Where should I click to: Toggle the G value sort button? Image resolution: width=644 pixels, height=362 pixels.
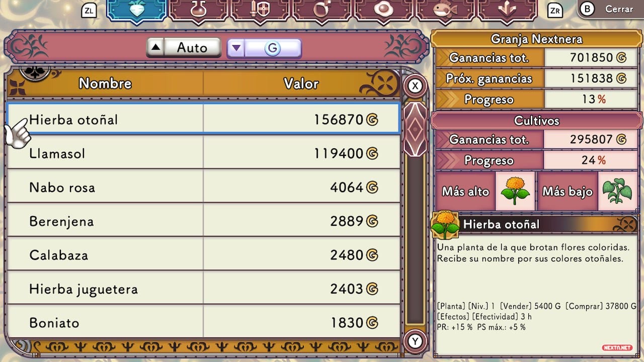point(264,48)
